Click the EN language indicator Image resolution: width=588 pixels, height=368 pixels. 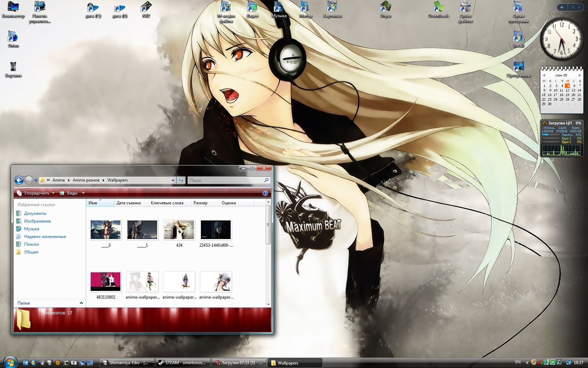(x=518, y=362)
